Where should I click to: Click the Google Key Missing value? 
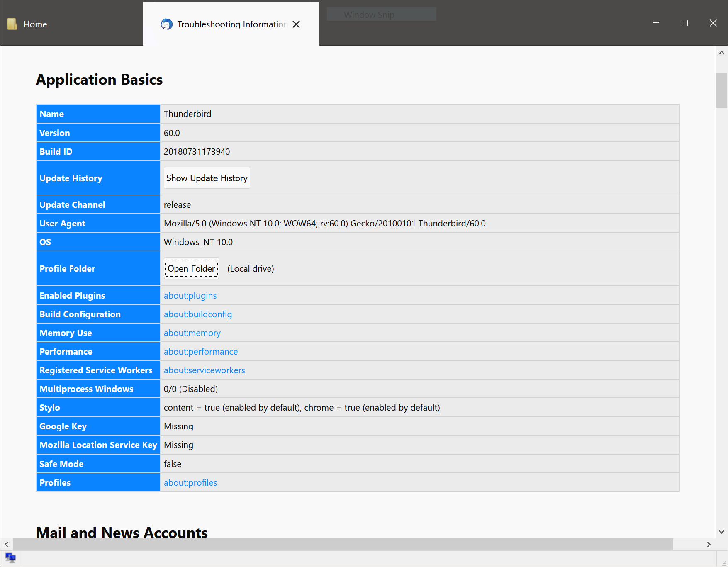pyautogui.click(x=178, y=426)
